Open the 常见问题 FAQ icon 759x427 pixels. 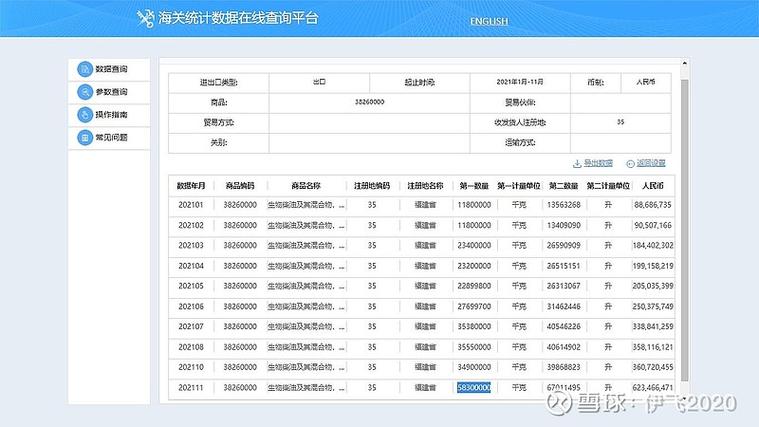click(x=85, y=137)
